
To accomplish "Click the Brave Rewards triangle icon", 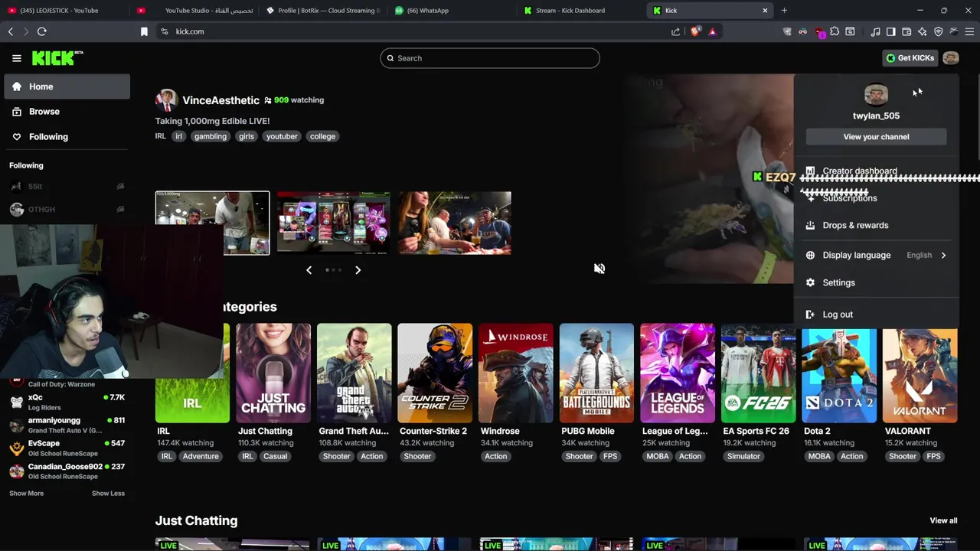I will coord(712,31).
